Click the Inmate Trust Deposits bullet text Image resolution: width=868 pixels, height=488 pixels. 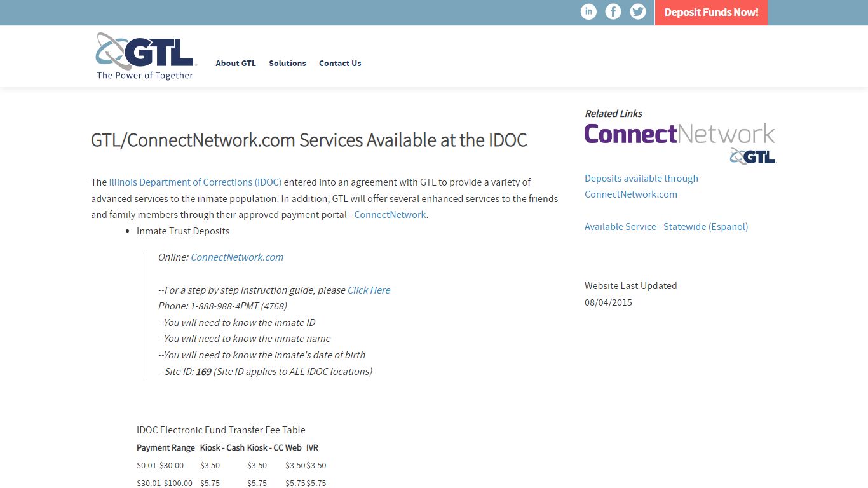(183, 231)
